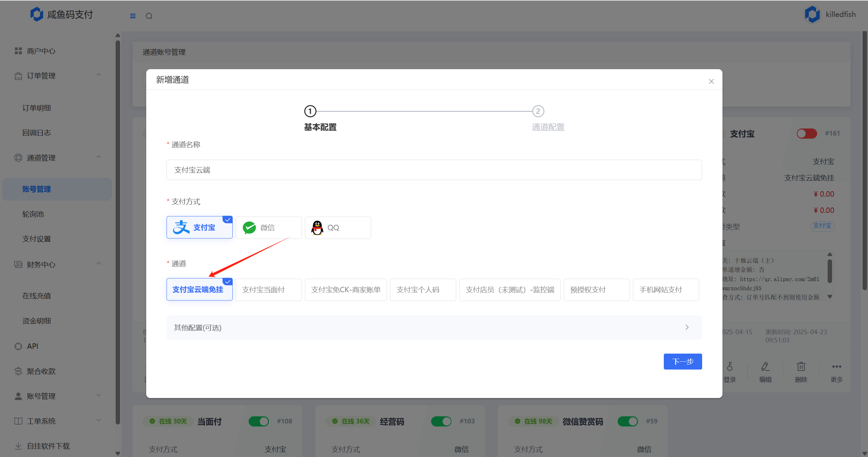The width and height of the screenshot is (868, 457).
Task: Collapse the 财务中心 sidebar group
Action: pyautogui.click(x=99, y=264)
